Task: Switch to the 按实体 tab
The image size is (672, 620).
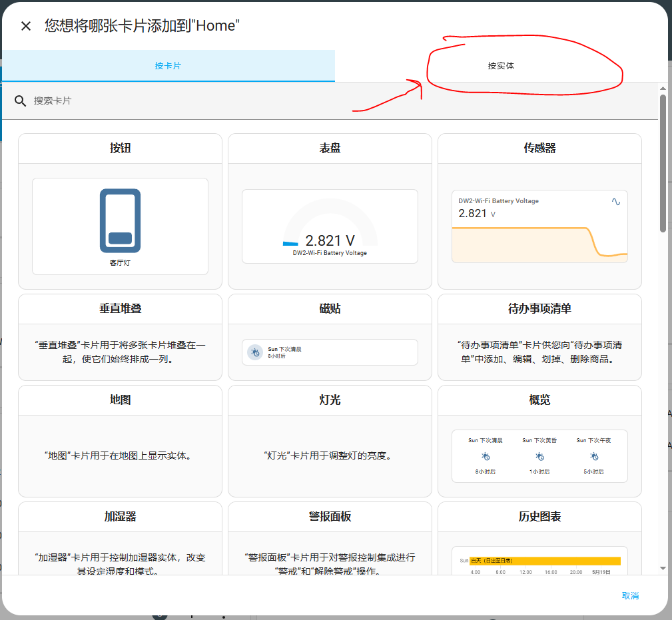Action: click(x=501, y=65)
